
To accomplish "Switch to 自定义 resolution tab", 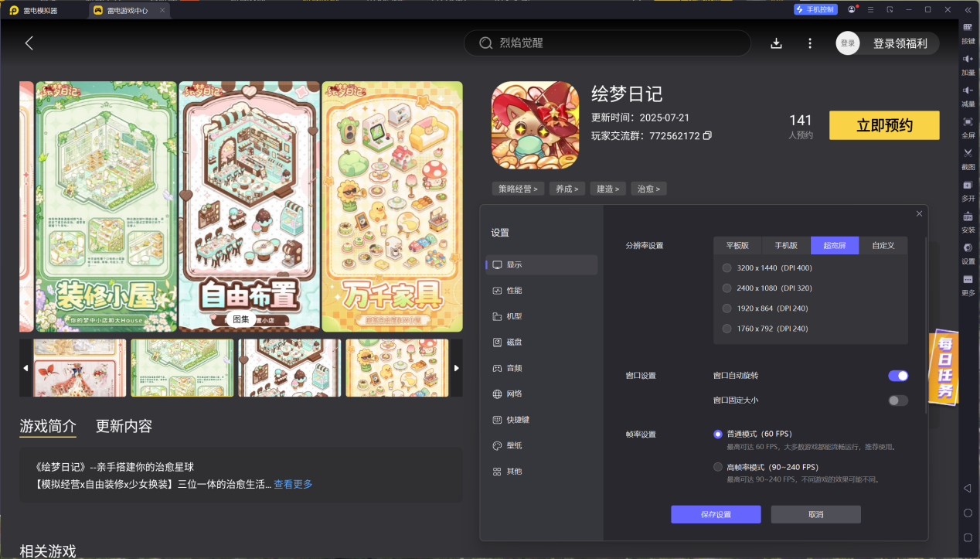I will (883, 245).
